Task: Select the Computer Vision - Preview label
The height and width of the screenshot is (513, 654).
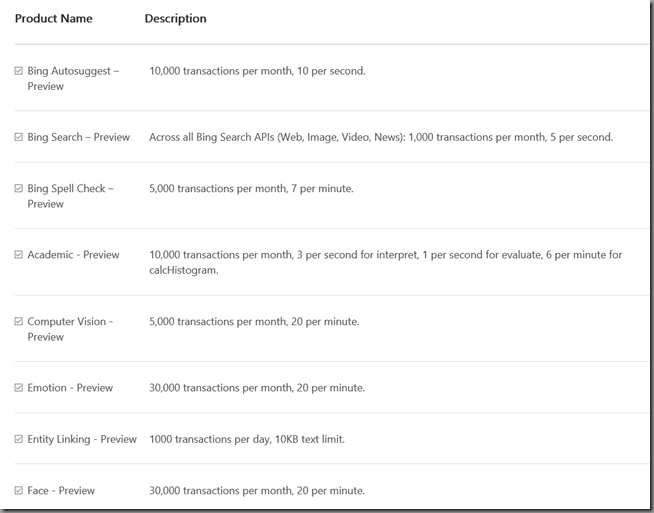Action: coord(70,329)
